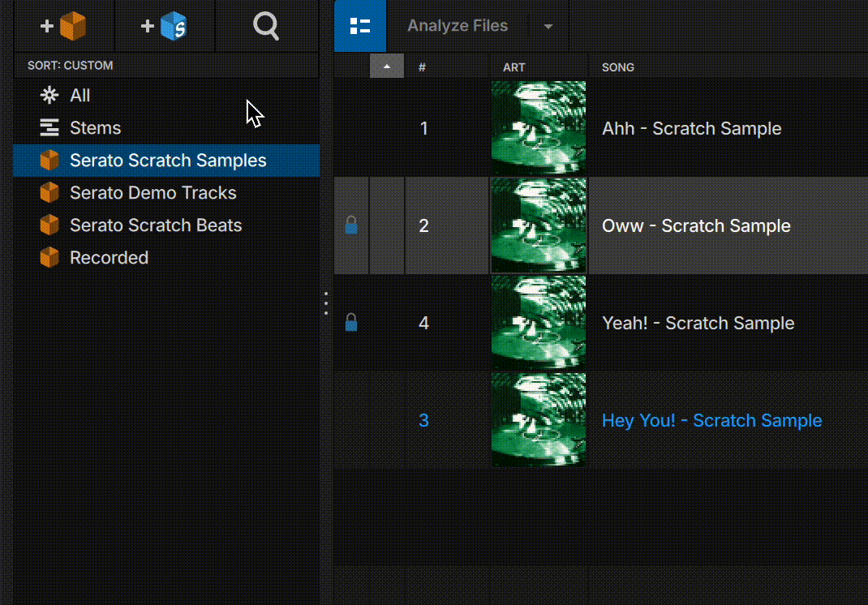This screenshot has width=868, height=605.
Task: Click the Serato Scratch Beats crate icon
Action: [49, 225]
